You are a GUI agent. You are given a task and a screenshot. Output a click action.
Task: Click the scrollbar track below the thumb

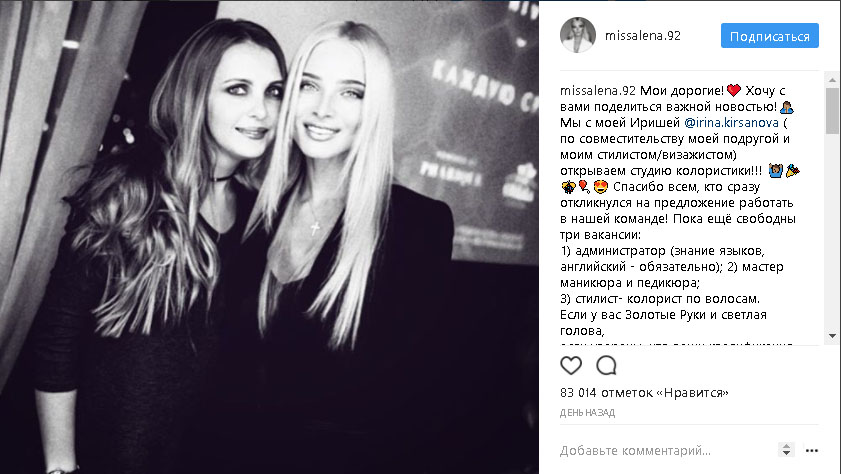coord(832,231)
